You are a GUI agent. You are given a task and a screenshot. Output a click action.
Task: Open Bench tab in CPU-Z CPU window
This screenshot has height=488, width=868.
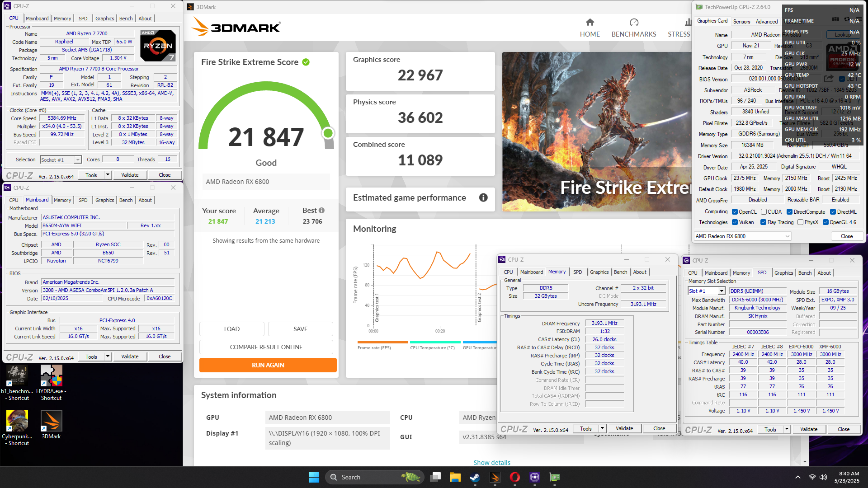pyautogui.click(x=126, y=19)
